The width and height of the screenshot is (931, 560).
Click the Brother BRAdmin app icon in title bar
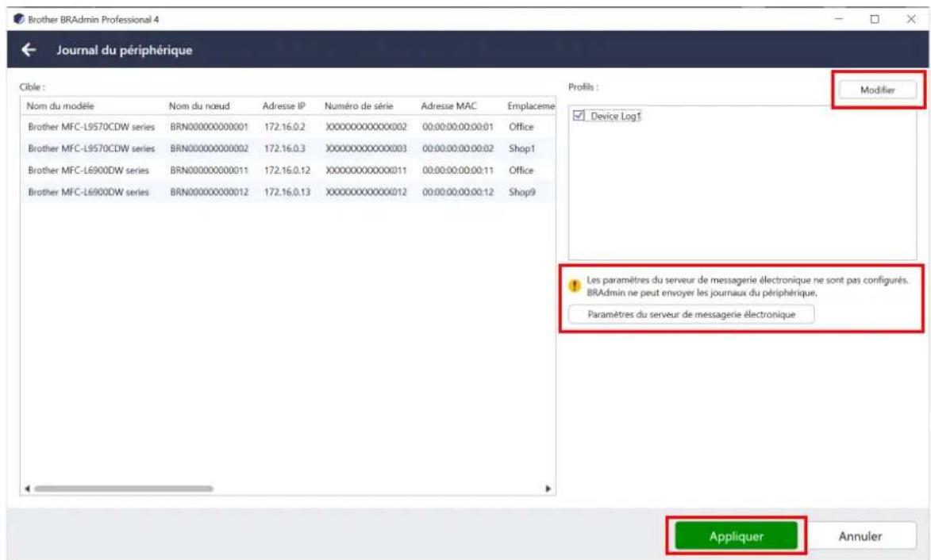click(x=19, y=19)
